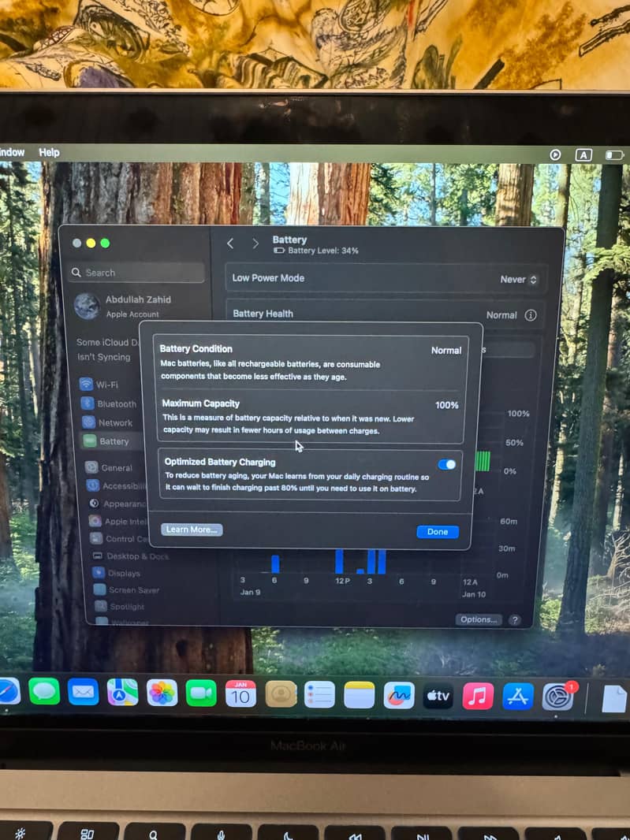This screenshot has height=840, width=630.
Task: Open System Settings icon in Dock
Action: tap(557, 698)
